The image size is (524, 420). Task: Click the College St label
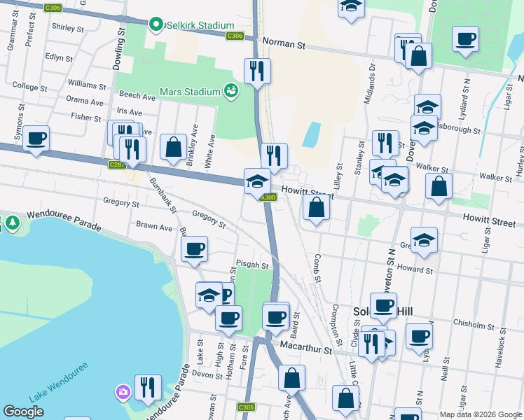tap(29, 87)
